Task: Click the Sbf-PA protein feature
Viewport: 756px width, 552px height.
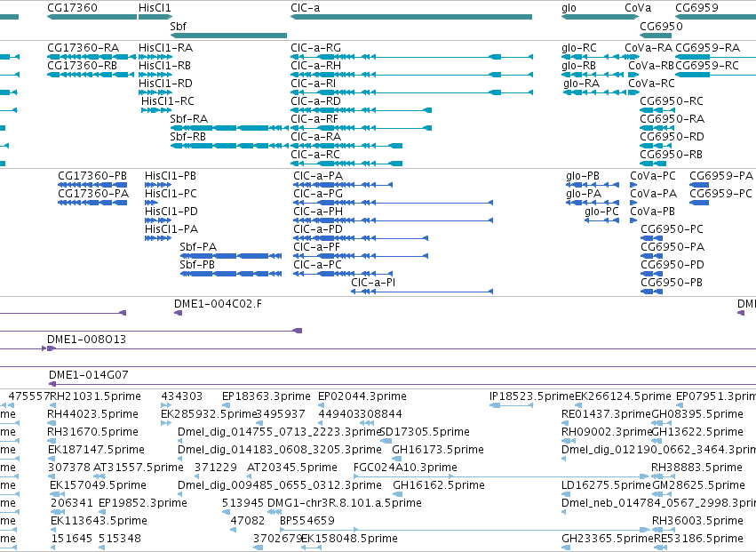Action: (231, 256)
